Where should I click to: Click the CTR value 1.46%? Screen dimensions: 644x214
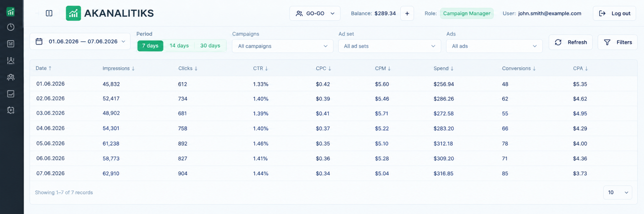[x=261, y=144]
